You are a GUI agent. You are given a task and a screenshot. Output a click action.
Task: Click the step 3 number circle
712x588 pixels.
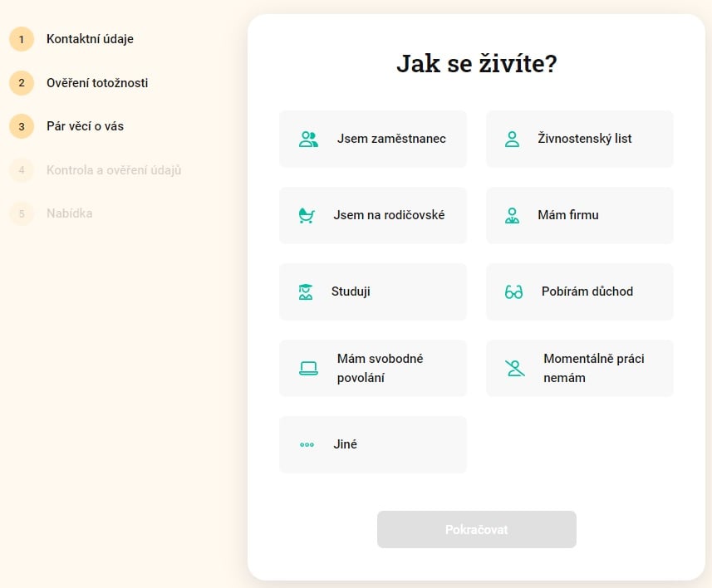tap(22, 126)
